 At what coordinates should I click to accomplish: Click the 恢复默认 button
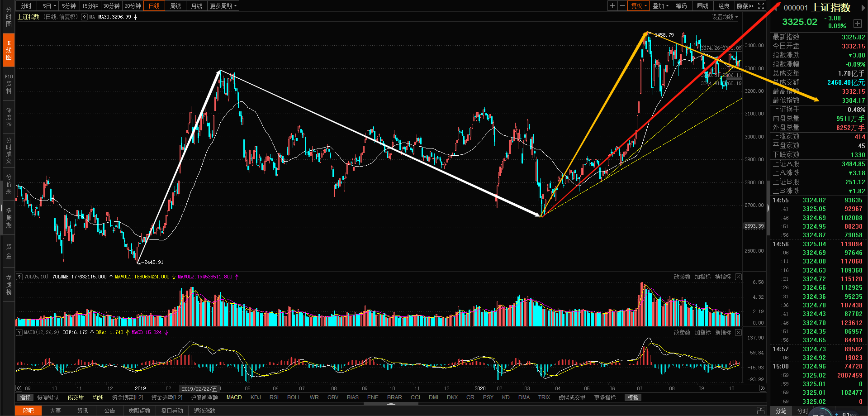pos(48,397)
